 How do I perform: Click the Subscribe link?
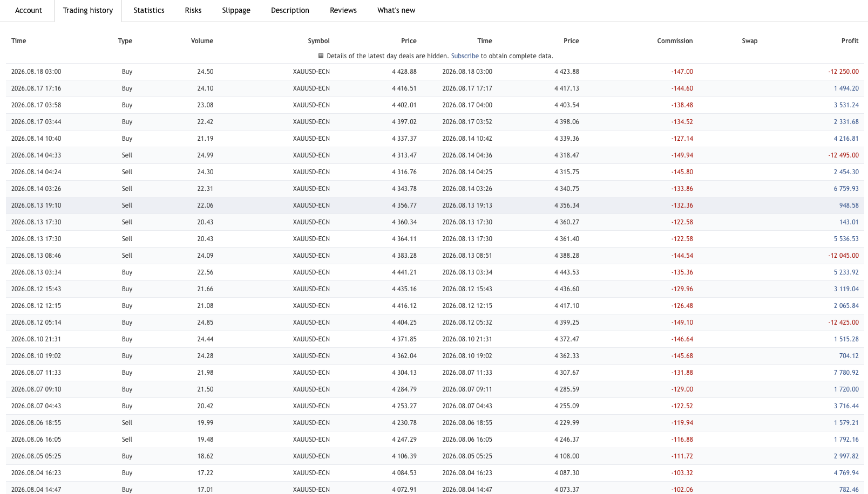(x=465, y=56)
